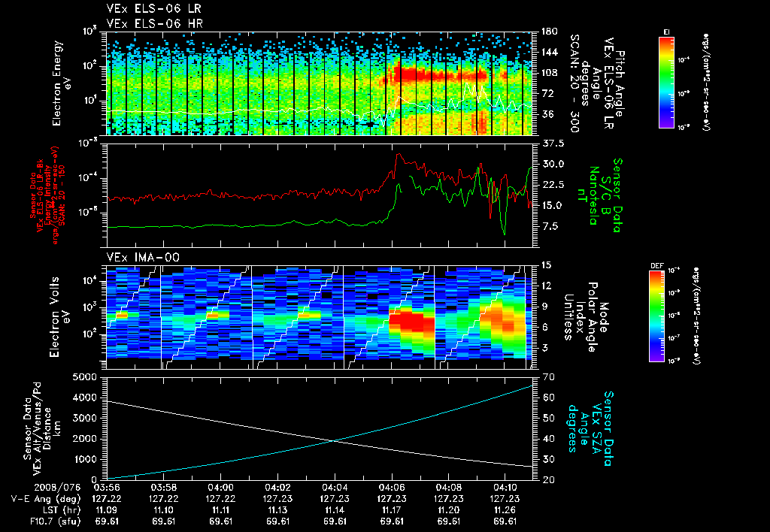Click the deepest dip of the green B-field curve

(x=504, y=234)
